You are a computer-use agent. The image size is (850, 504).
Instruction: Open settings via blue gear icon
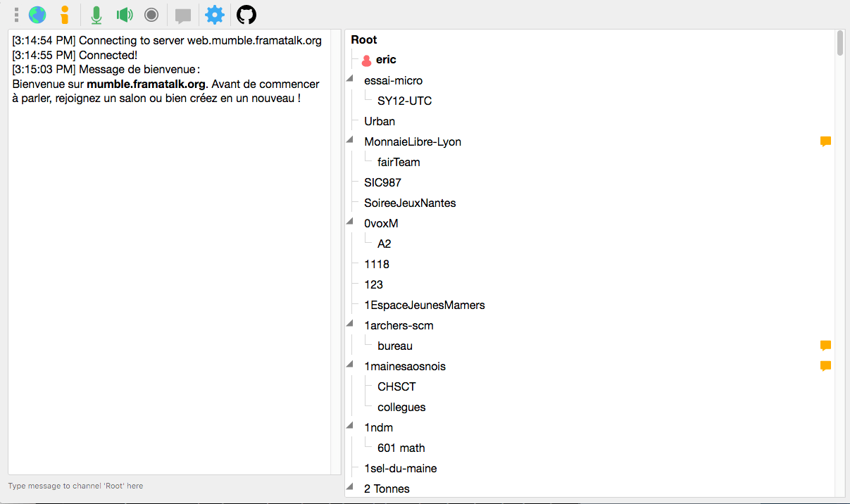pyautogui.click(x=215, y=14)
